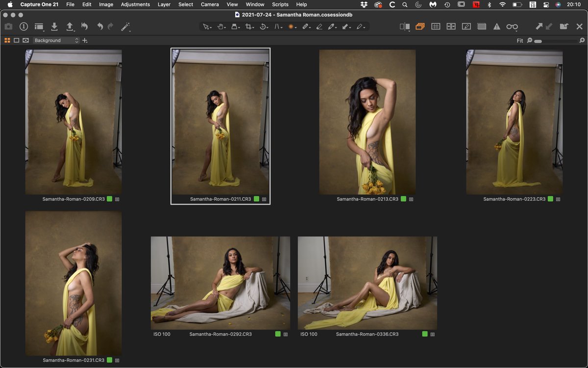588x368 pixels.
Task: Open the Apply adjustments stamp tool dropdown
Action: click(x=347, y=27)
